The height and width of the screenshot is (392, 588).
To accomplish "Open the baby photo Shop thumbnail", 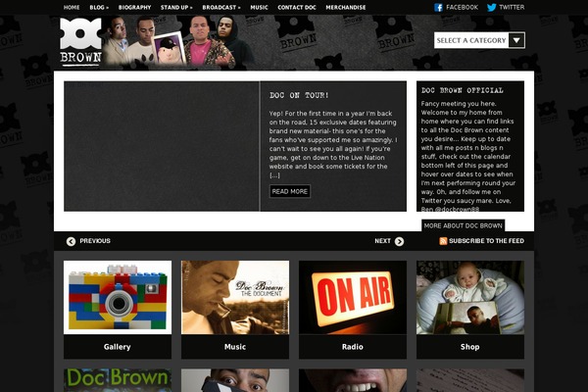I will 470,297.
